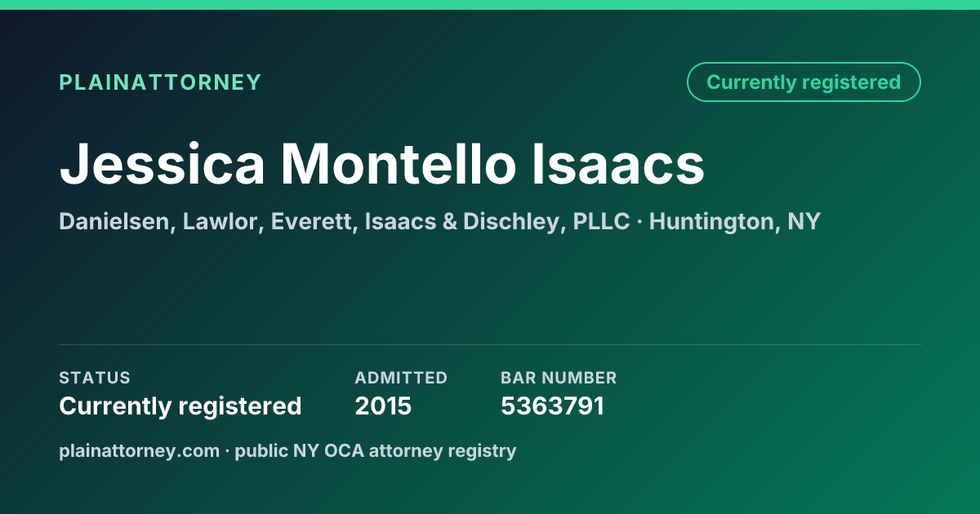Click the horizontal divider line
The height and width of the screenshot is (514, 980).
pos(490,344)
